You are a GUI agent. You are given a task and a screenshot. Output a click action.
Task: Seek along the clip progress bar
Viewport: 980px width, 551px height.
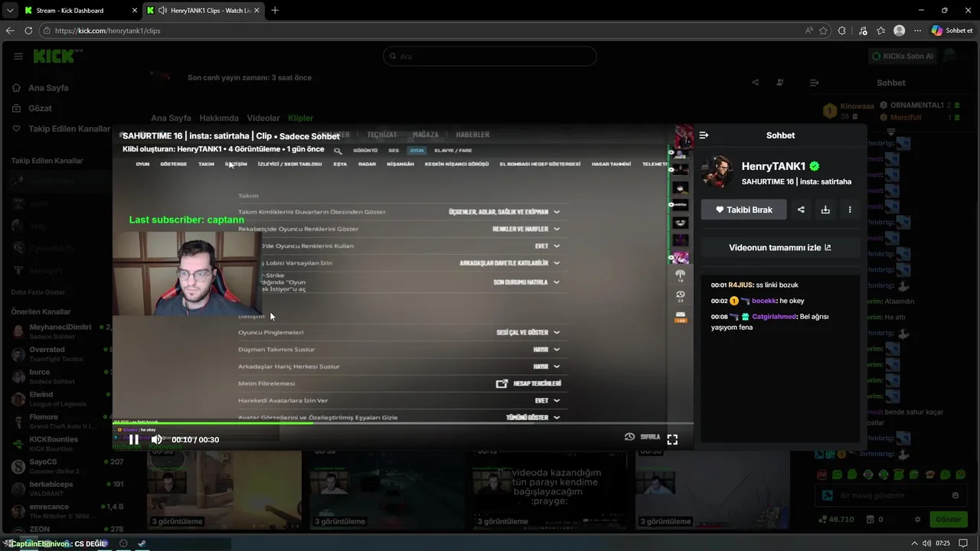point(403,423)
